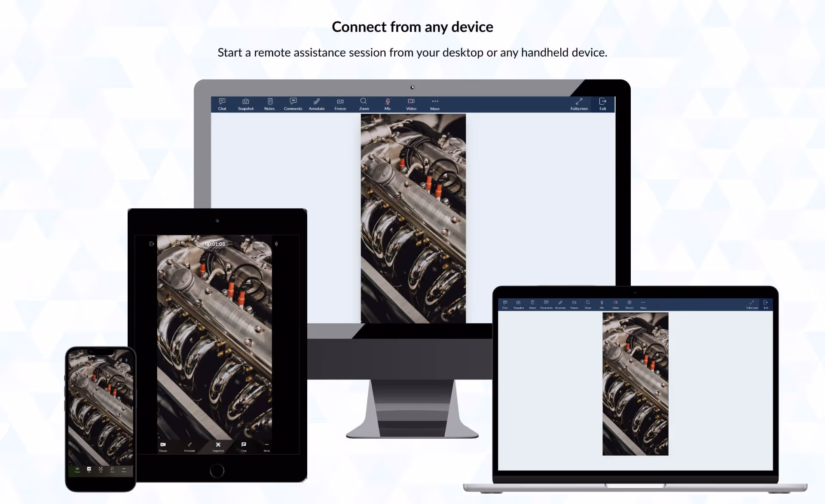Click the engine video feed on the laptop
The height and width of the screenshot is (504, 825).
[x=636, y=384]
